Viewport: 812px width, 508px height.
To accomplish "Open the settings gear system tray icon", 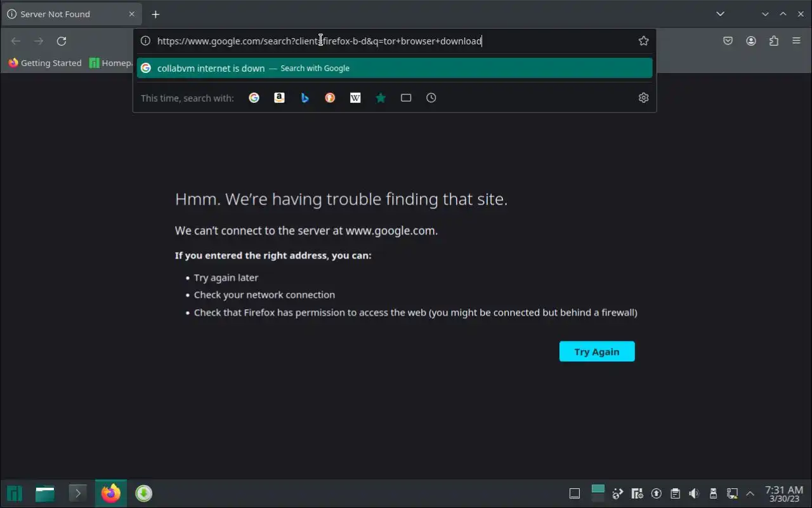I will click(x=638, y=493).
